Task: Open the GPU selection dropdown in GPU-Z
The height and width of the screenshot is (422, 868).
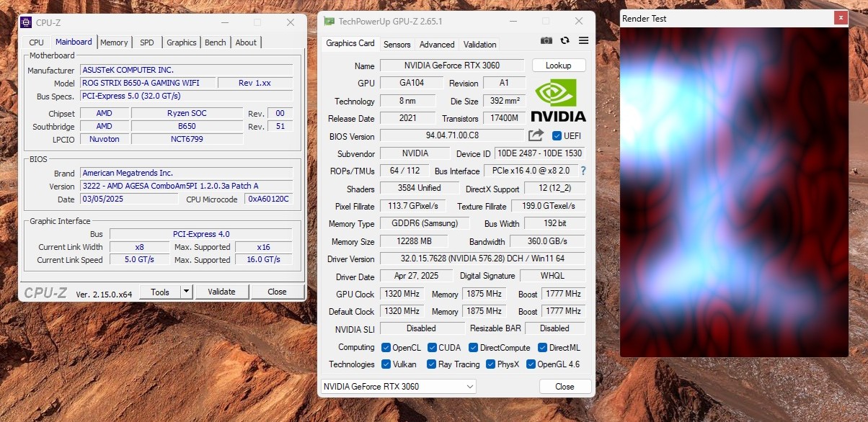Action: (x=398, y=387)
